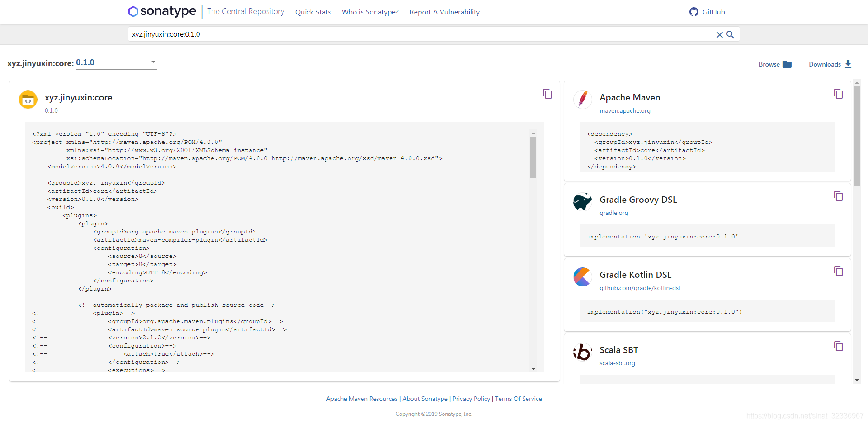Click the Kotlin logo

pyautogui.click(x=583, y=277)
